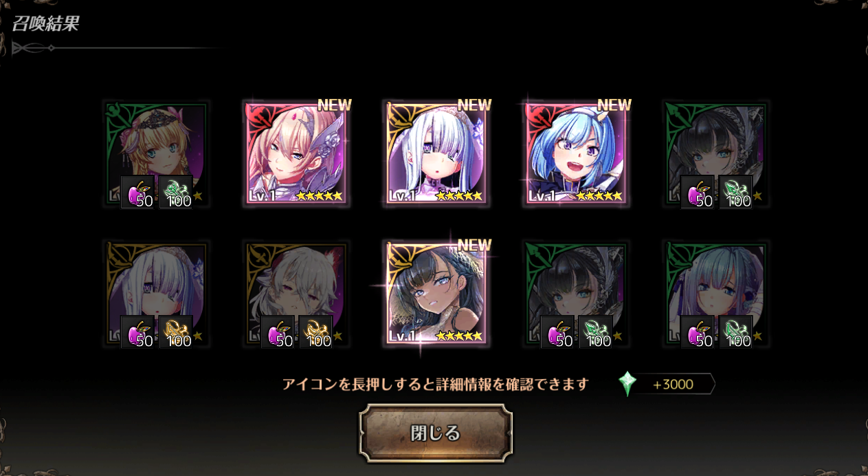Click green leaf 100 icon on top-row maid card
Image resolution: width=868 pixels, height=476 pixels.
coord(735,192)
